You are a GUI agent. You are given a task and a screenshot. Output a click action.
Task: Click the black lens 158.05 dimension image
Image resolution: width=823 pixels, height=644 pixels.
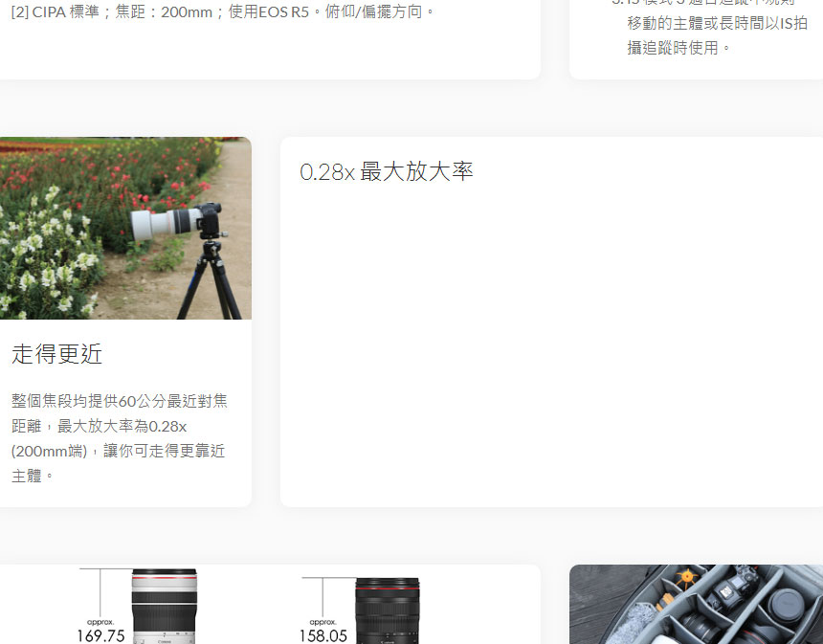[361, 610]
